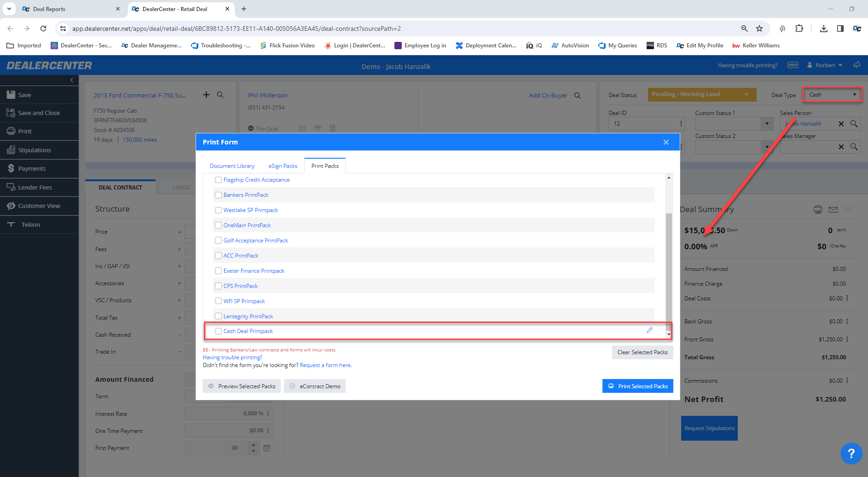Close the Print Form dialog
This screenshot has width=868, height=477.
point(666,142)
